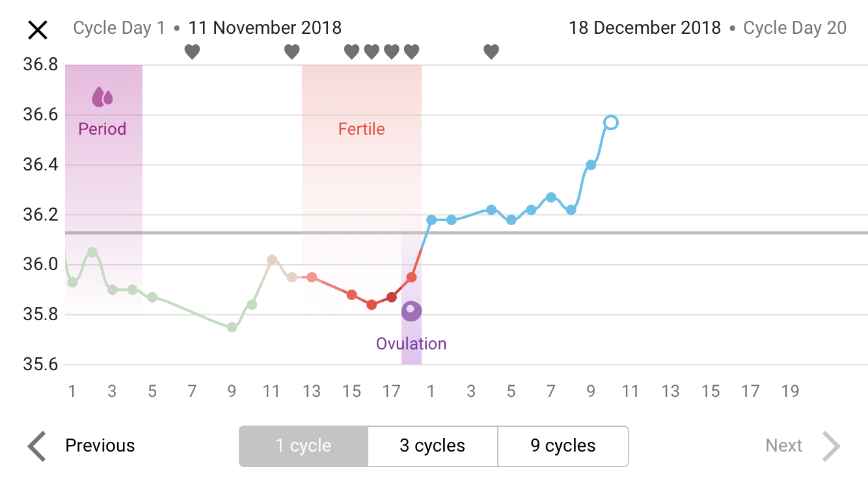Image resolution: width=868 pixels, height=488 pixels.
Task: Tap the lowest green point at day 9
Action: click(232, 327)
